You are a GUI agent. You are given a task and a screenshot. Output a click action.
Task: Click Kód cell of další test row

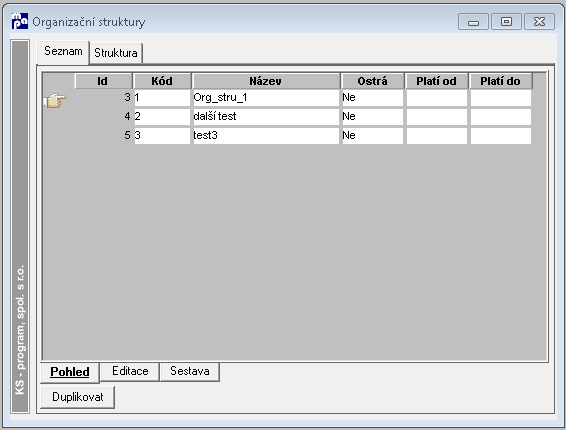point(162,117)
